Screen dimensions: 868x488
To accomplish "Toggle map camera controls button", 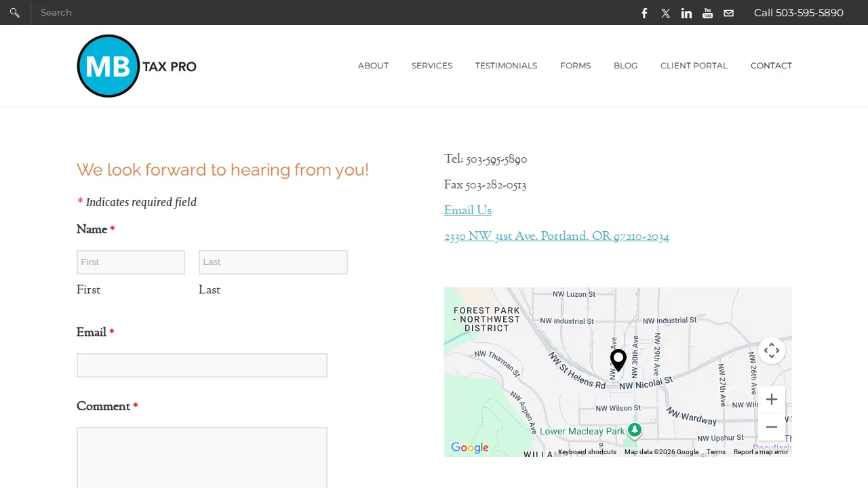I will tap(771, 350).
